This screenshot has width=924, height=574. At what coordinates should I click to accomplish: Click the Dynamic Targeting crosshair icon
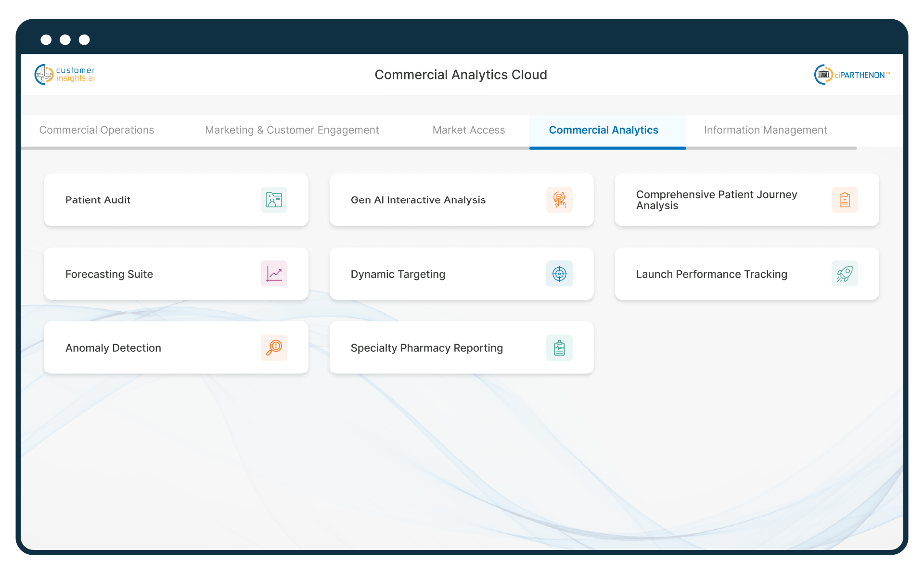(x=559, y=273)
